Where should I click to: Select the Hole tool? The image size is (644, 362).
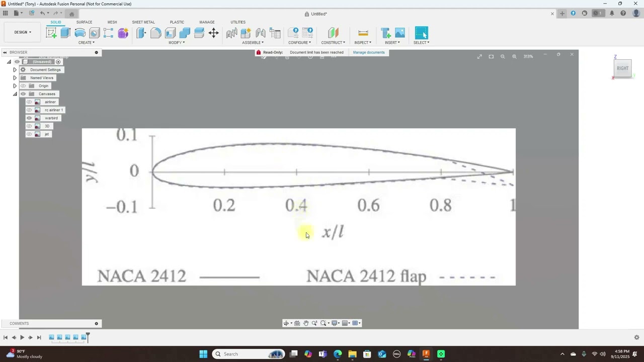pyautogui.click(x=94, y=33)
